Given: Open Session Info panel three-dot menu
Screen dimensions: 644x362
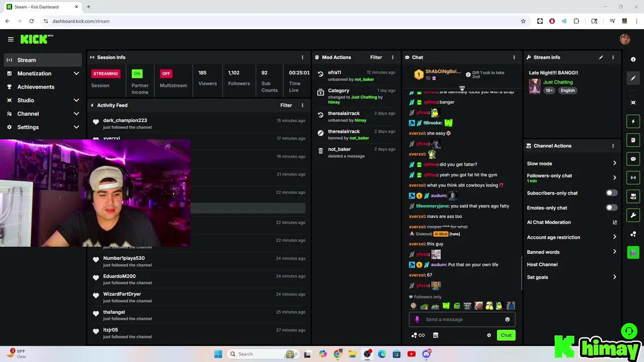Looking at the screenshot, I should pyautogui.click(x=302, y=57).
